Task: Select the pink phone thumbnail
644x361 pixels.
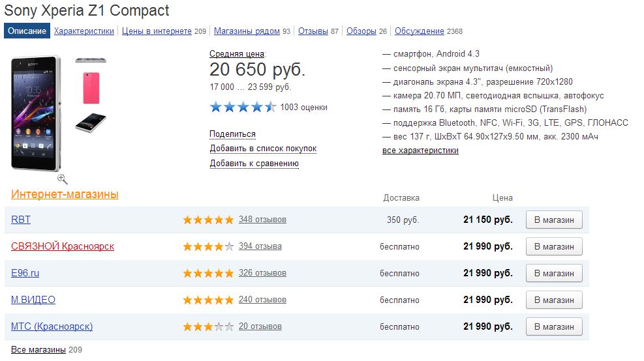Action: point(90,87)
